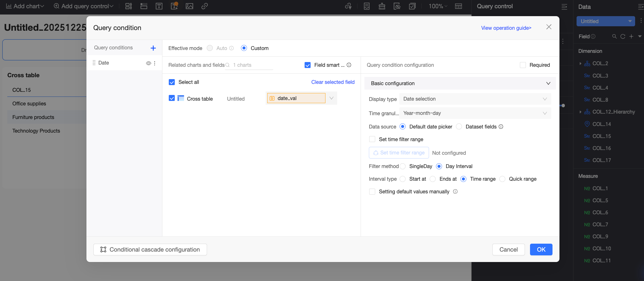The width and height of the screenshot is (644, 281).
Task: Click the insert image icon in toolbar
Action: pos(189,6)
